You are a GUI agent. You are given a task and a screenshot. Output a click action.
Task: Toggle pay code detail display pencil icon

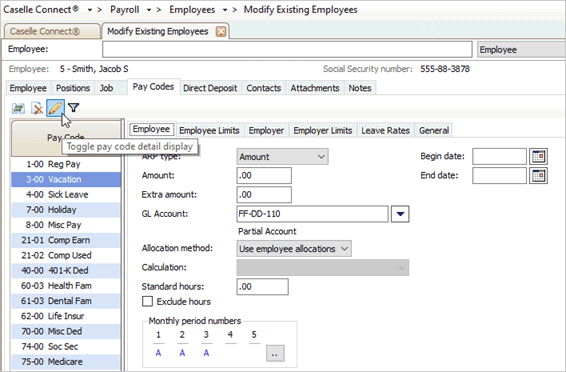55,108
